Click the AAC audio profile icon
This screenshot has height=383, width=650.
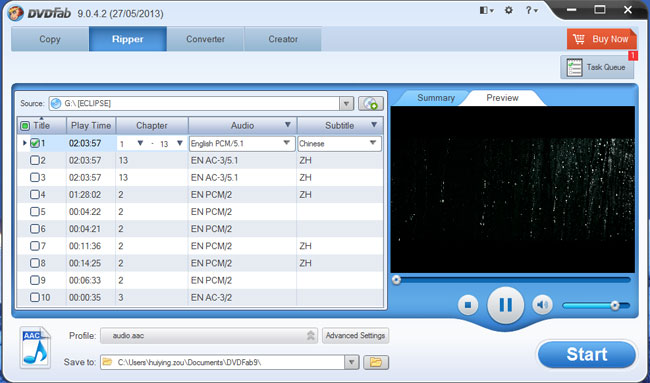pos(35,348)
